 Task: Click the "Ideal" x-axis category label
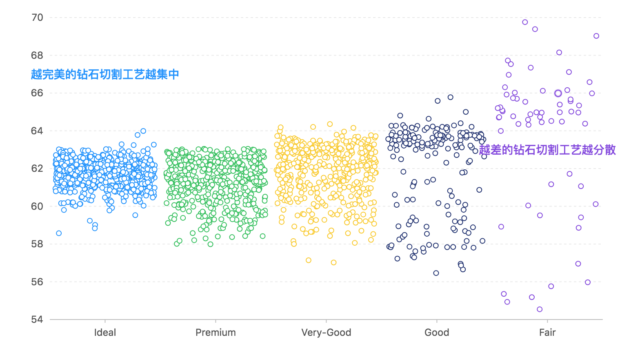(x=105, y=333)
